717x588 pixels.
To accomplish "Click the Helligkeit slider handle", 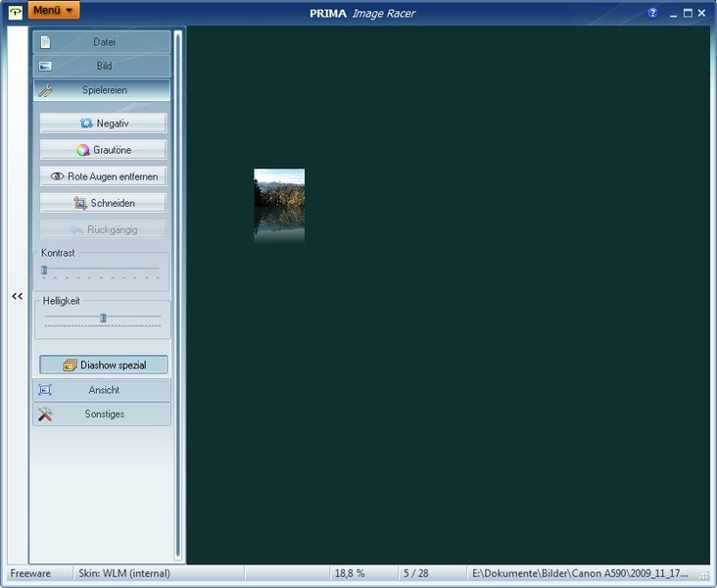I will 104,318.
